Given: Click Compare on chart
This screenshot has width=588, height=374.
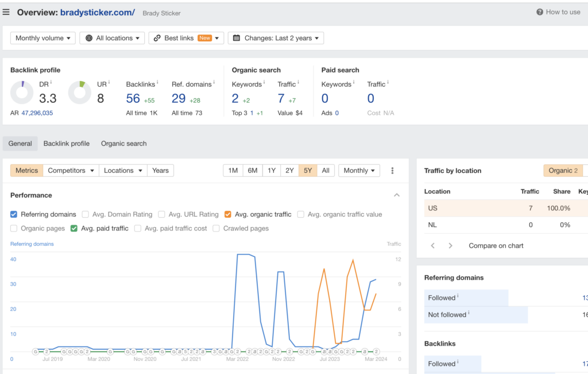Looking at the screenshot, I should click(x=496, y=246).
